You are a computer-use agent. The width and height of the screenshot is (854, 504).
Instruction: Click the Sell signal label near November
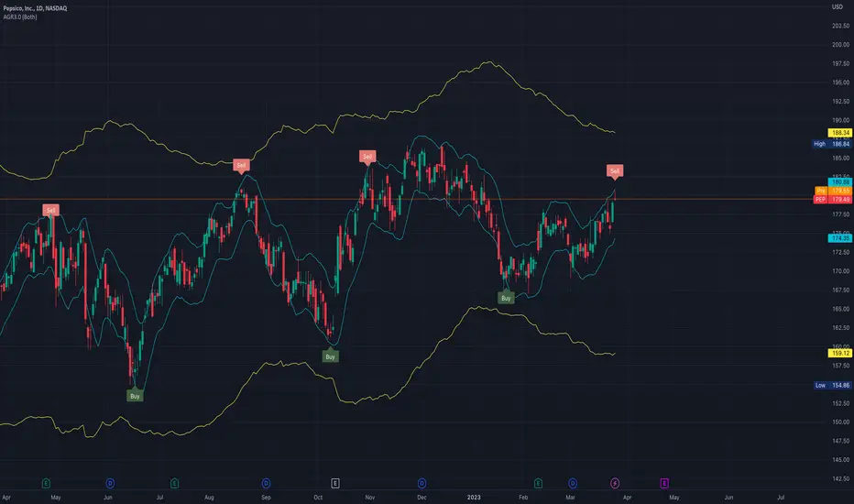coord(367,157)
